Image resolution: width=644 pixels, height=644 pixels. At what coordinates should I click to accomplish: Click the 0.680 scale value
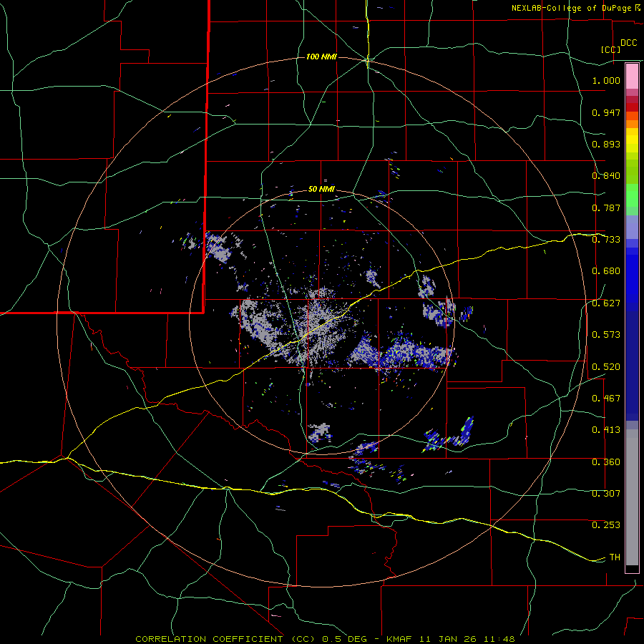(x=606, y=271)
